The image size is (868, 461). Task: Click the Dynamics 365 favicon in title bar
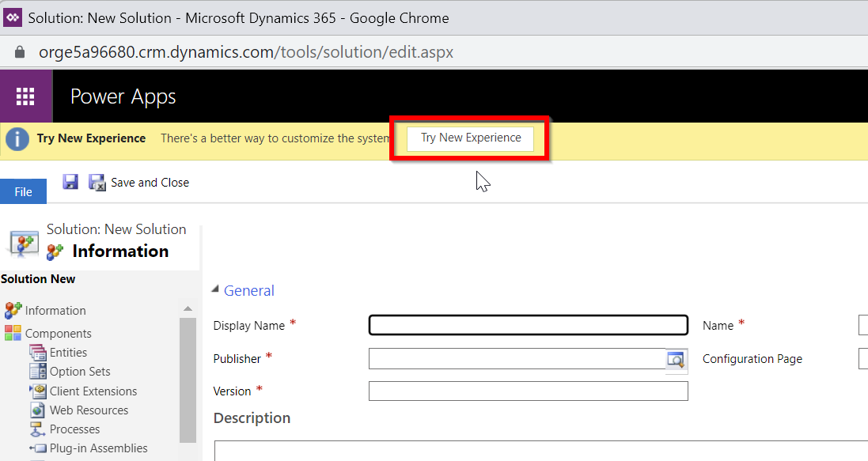[x=13, y=17]
